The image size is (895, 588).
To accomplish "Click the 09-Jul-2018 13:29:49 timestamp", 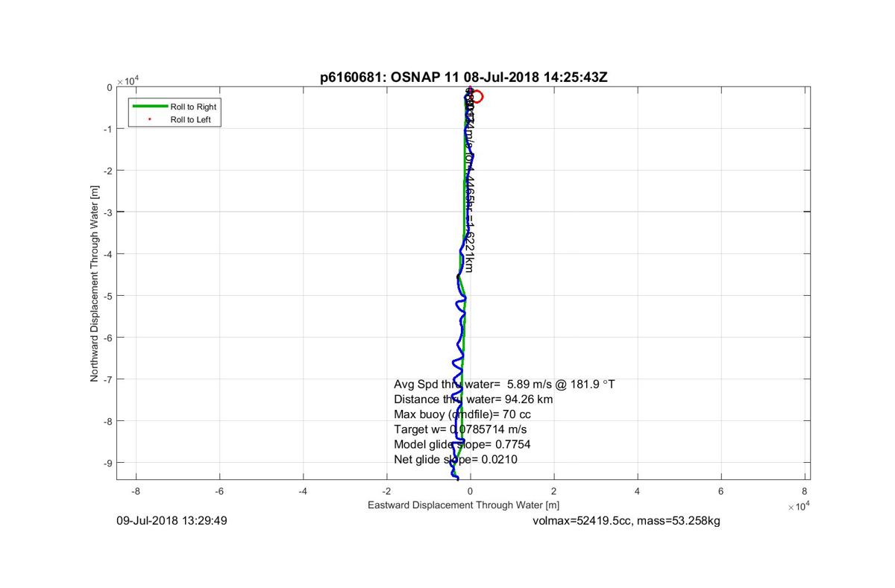I will 172,521.
